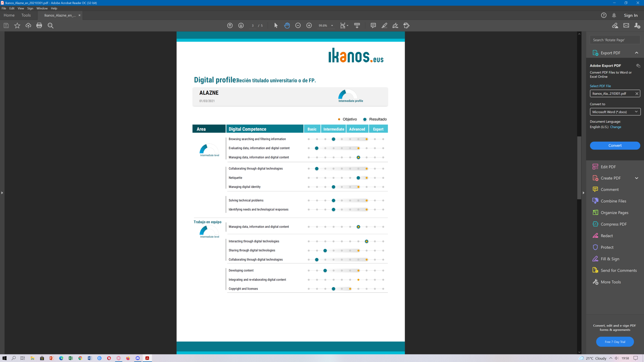Open the Compress PDF tool
Image resolution: width=644 pixels, height=362 pixels.
(x=613, y=224)
